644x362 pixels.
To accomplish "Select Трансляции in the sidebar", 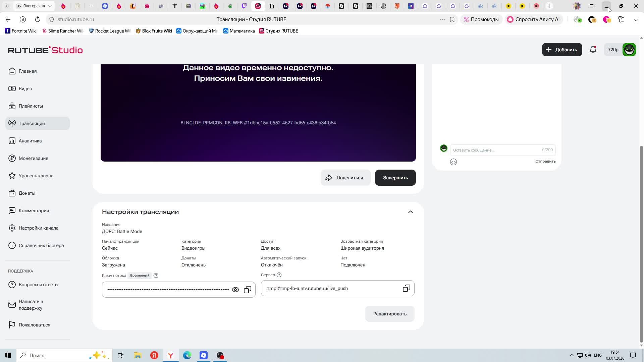I will tap(38, 123).
